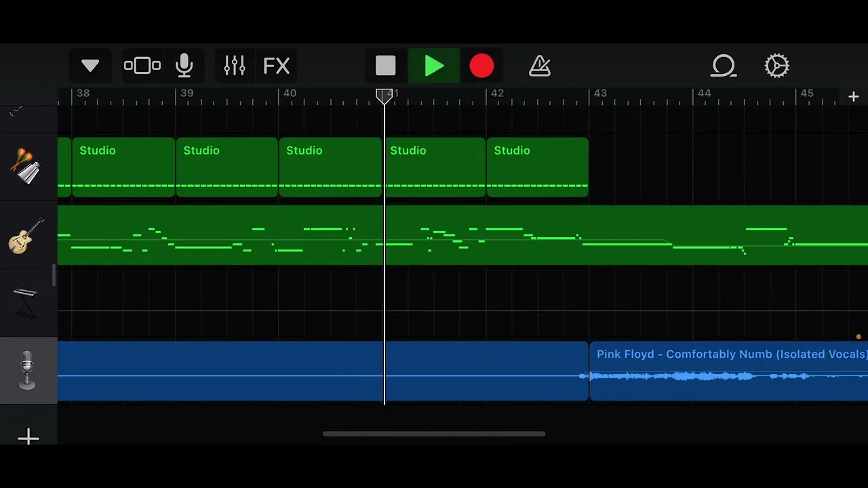The height and width of the screenshot is (488, 868).
Task: Switch to the track view button
Action: (x=142, y=66)
